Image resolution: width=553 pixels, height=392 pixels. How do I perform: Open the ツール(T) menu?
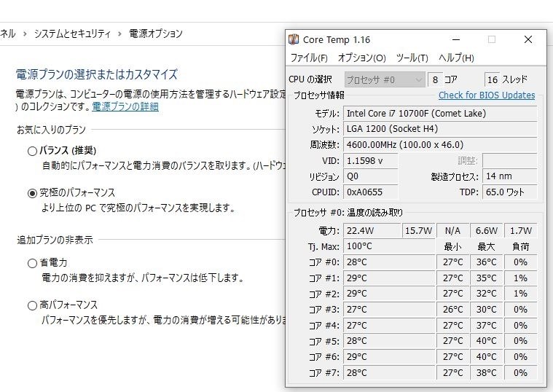click(412, 58)
